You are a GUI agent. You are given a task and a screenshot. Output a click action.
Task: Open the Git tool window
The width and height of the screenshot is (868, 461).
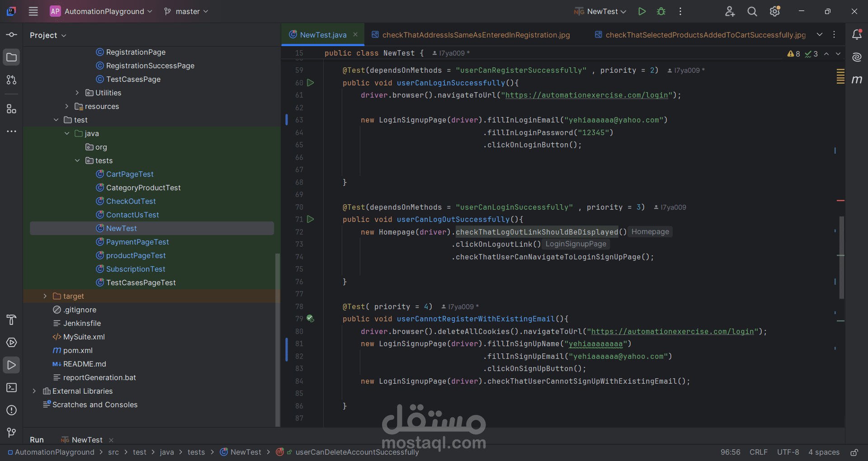tap(12, 433)
